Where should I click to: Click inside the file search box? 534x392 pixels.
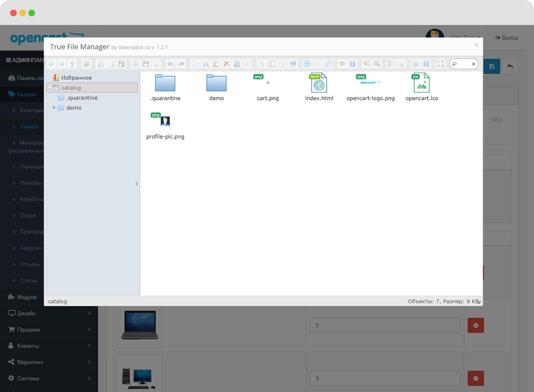[464, 64]
